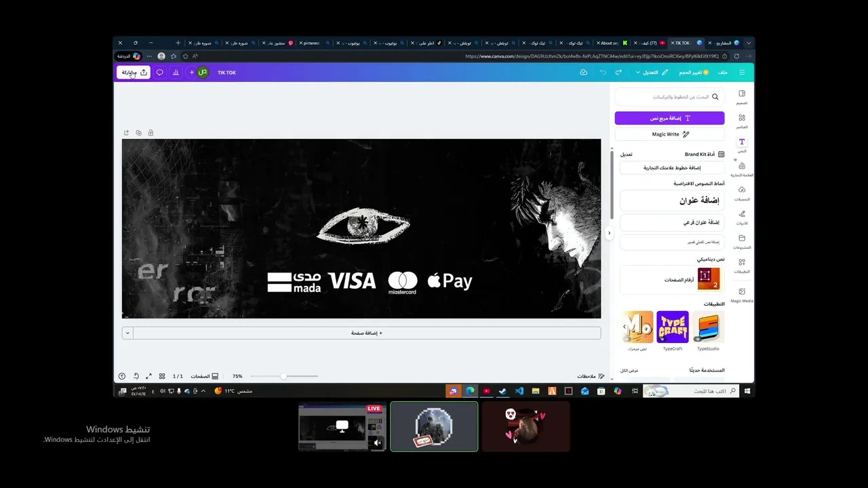The width and height of the screenshot is (868, 488).
Task: Click the Add a text box (إضافة مربع نص) button
Action: coord(669,118)
